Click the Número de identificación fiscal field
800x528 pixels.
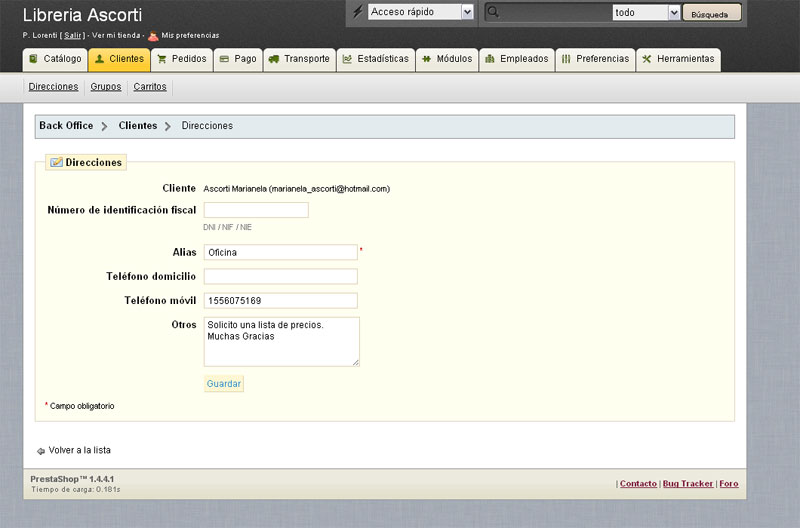click(256, 210)
